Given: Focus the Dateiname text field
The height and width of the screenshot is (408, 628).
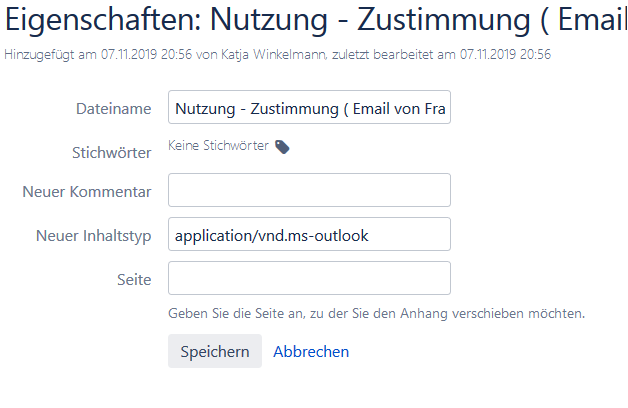Looking at the screenshot, I should (x=309, y=107).
